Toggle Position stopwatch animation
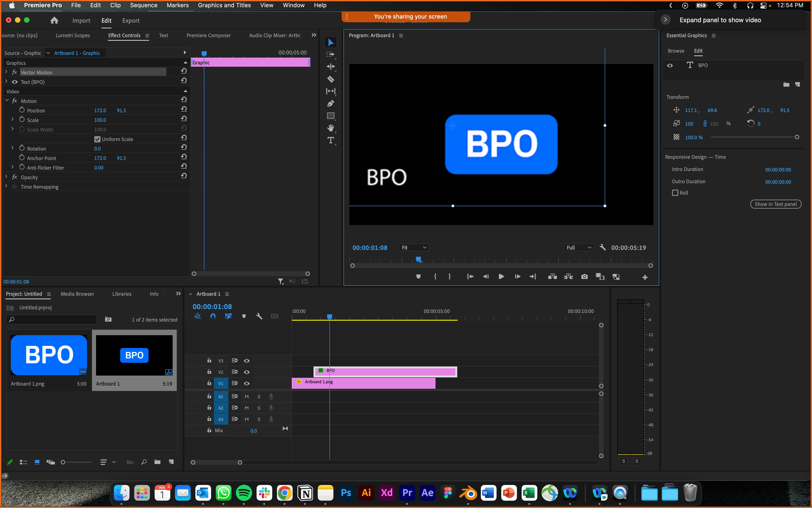The width and height of the screenshot is (812, 508). pos(22,110)
